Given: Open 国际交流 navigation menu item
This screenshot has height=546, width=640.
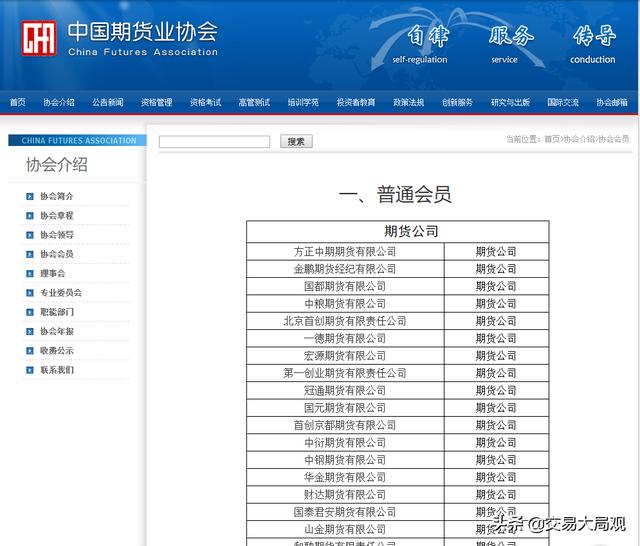Looking at the screenshot, I should pyautogui.click(x=563, y=102).
